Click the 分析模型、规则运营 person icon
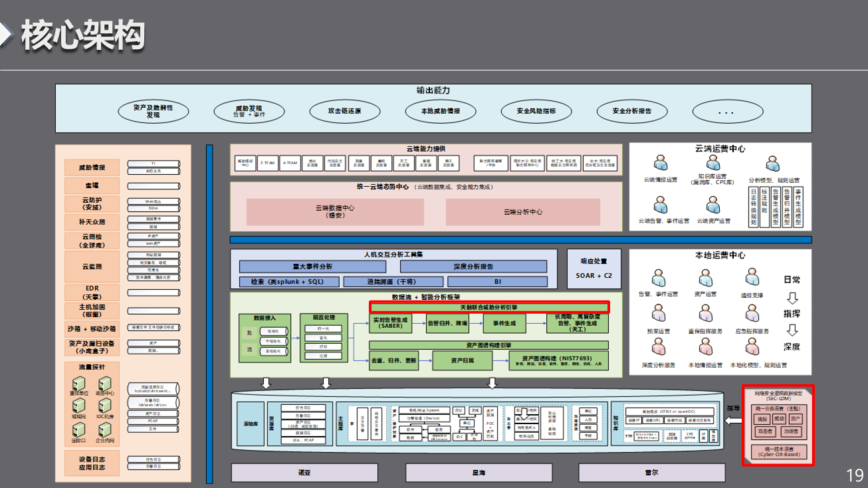Viewport: 868px width, 488px height. tap(772, 164)
